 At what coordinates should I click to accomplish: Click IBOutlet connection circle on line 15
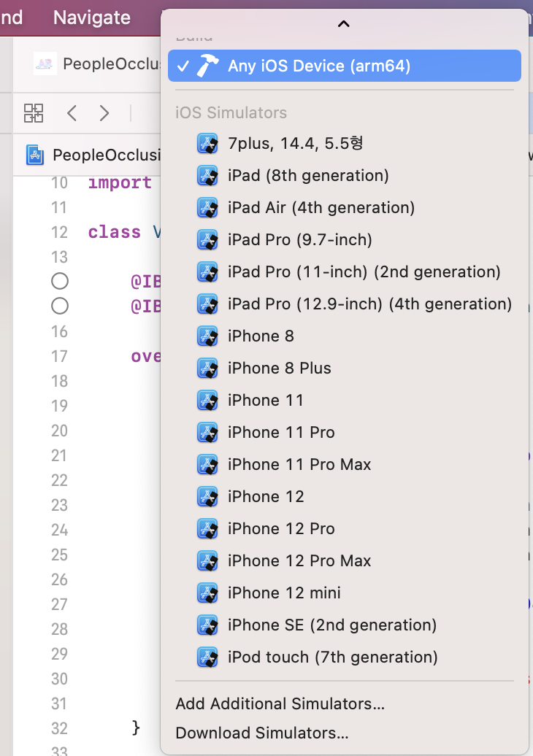(60, 306)
